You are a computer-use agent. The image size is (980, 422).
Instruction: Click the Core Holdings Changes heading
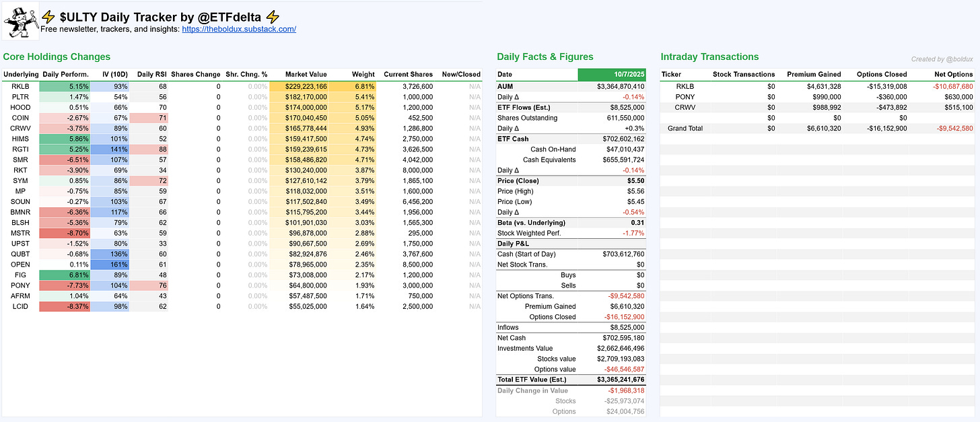[57, 57]
